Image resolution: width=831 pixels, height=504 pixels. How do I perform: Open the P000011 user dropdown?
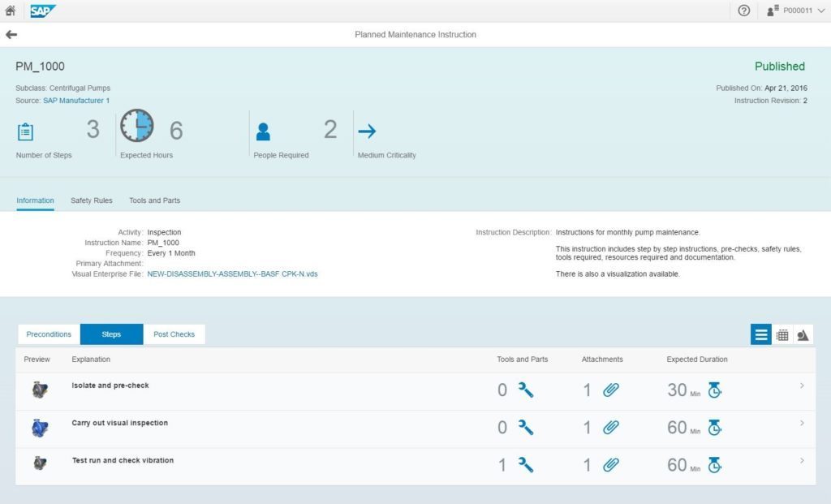(803, 11)
